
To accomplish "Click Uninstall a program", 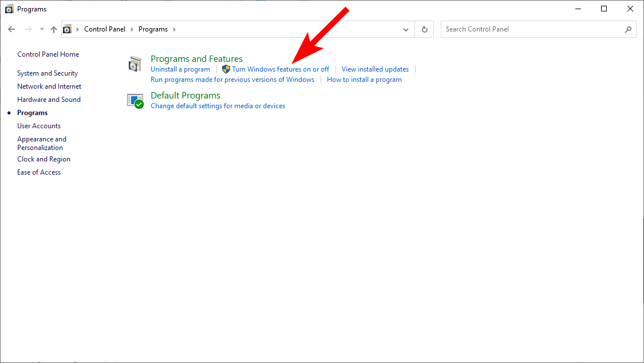I will coord(180,69).
